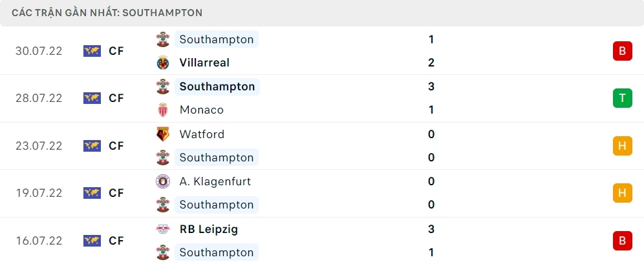The width and height of the screenshot is (644, 264).
Task: Click the Watford club crest icon
Action: [162, 134]
